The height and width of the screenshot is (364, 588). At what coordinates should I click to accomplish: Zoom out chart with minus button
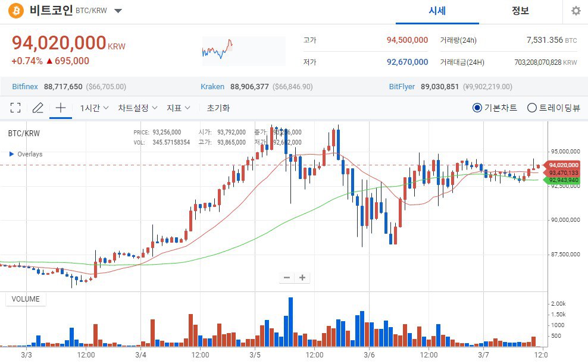pyautogui.click(x=287, y=278)
